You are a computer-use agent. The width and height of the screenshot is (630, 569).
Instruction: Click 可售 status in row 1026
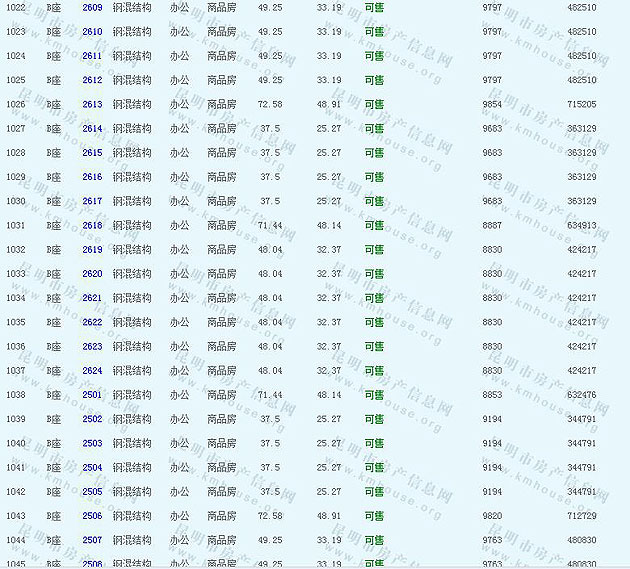[x=374, y=105]
